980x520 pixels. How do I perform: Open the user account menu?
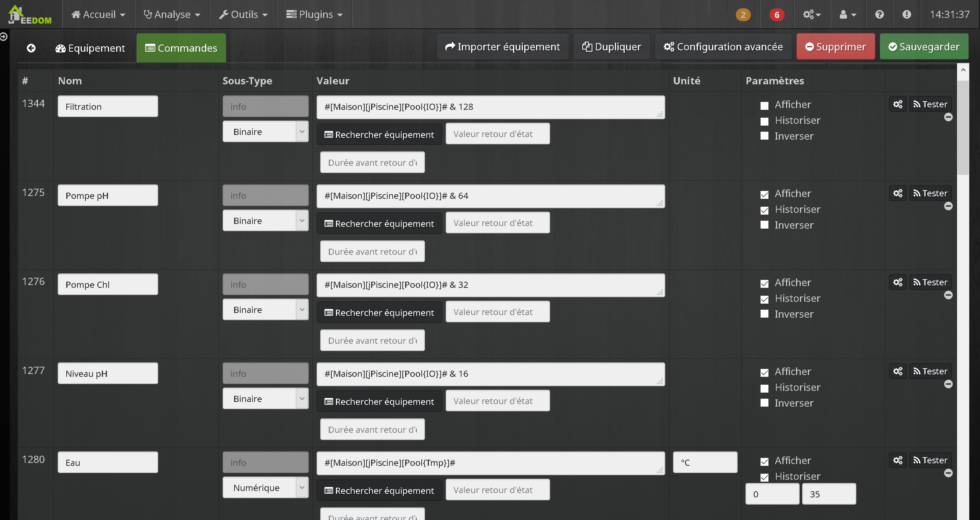848,14
